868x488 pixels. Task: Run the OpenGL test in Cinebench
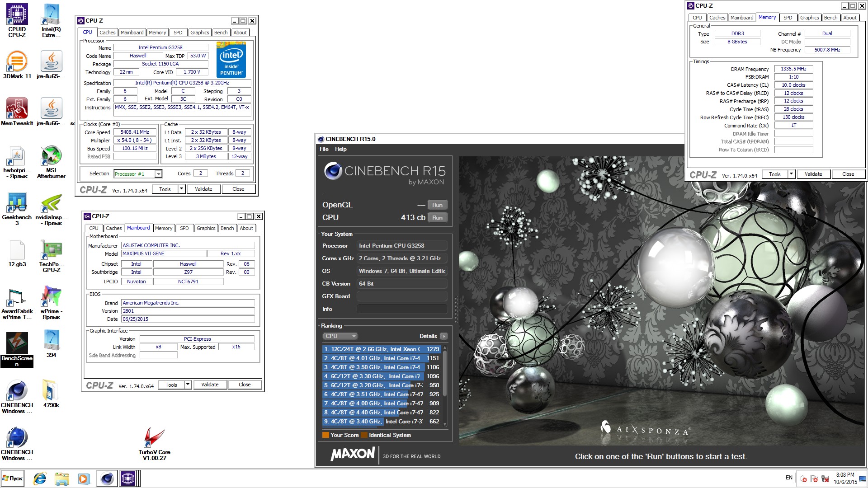pos(437,205)
